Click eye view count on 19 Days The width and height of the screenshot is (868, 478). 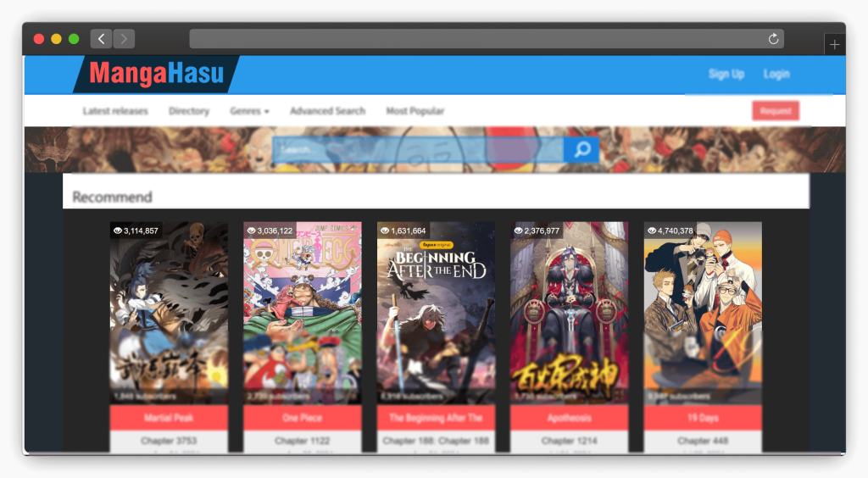click(670, 231)
